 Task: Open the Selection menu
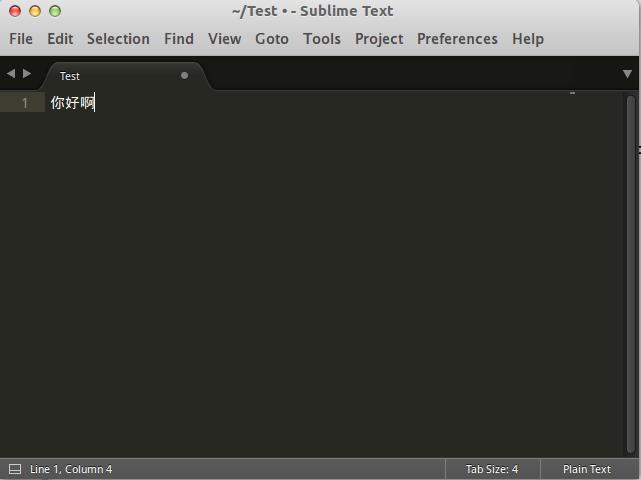tap(118, 39)
